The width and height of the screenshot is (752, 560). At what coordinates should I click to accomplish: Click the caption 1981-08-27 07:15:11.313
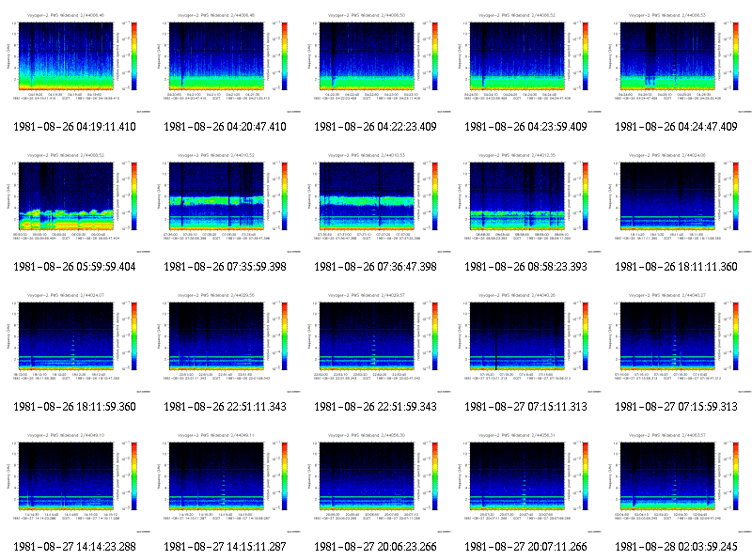pyautogui.click(x=525, y=407)
